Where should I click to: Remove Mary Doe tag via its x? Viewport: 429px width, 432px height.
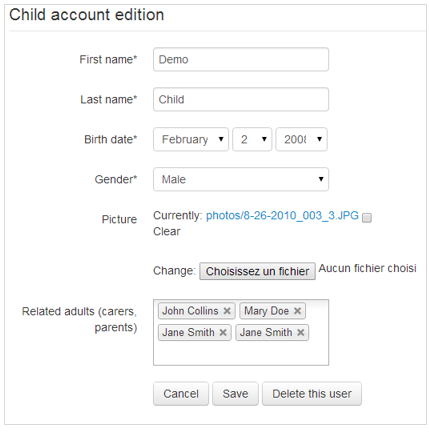pos(297,311)
